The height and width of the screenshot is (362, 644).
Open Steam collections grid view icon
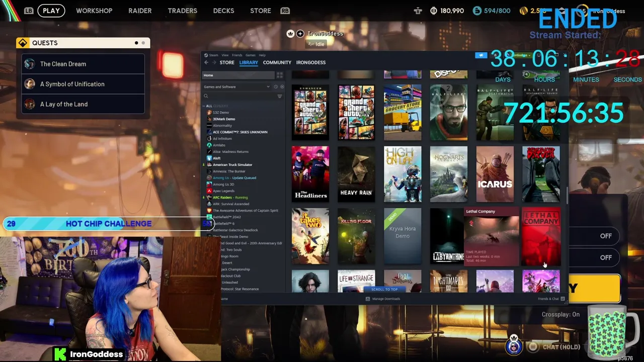pos(280,75)
